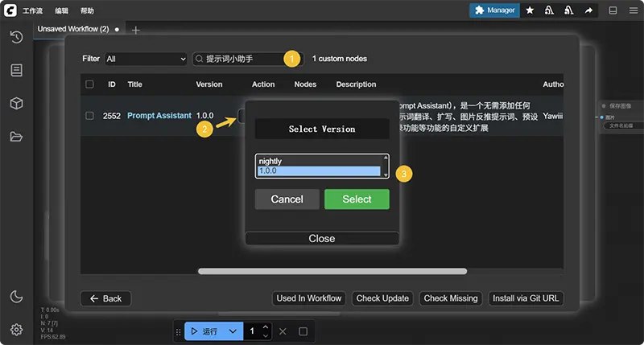Choose nightly in the version list
This screenshot has width=644, height=345.
tap(319, 161)
